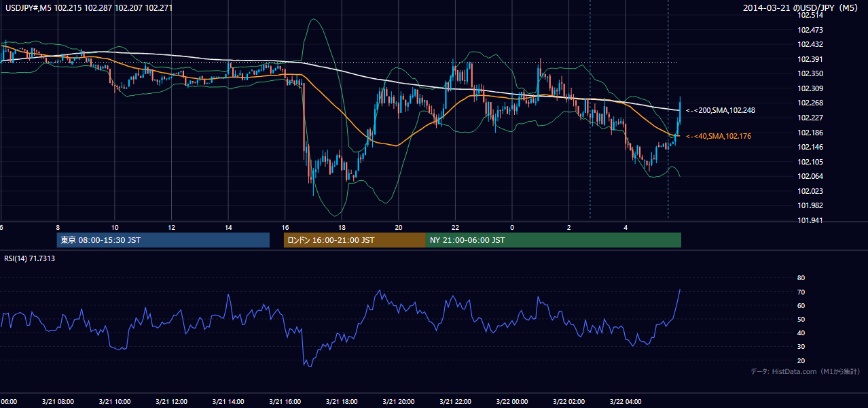Click hour label 10 under price chart

115,227
